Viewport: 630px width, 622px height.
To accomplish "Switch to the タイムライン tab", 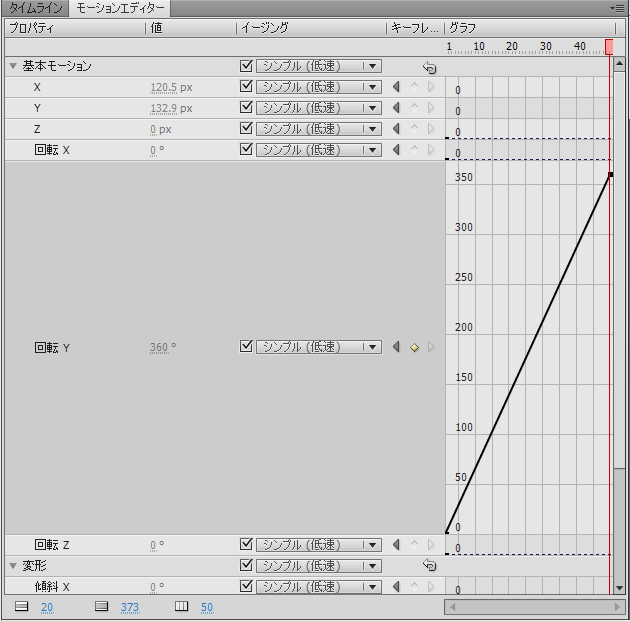I will coord(35,8).
